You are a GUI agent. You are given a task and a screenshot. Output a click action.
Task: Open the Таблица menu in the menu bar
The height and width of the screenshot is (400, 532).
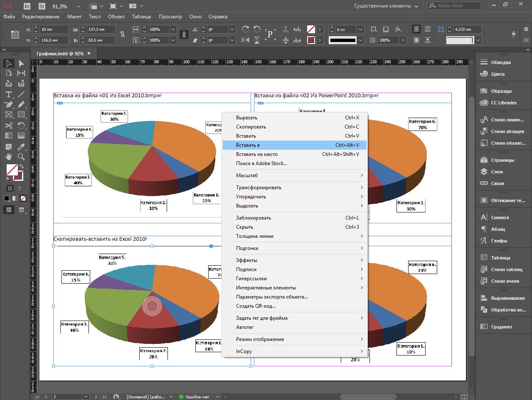[x=141, y=17]
